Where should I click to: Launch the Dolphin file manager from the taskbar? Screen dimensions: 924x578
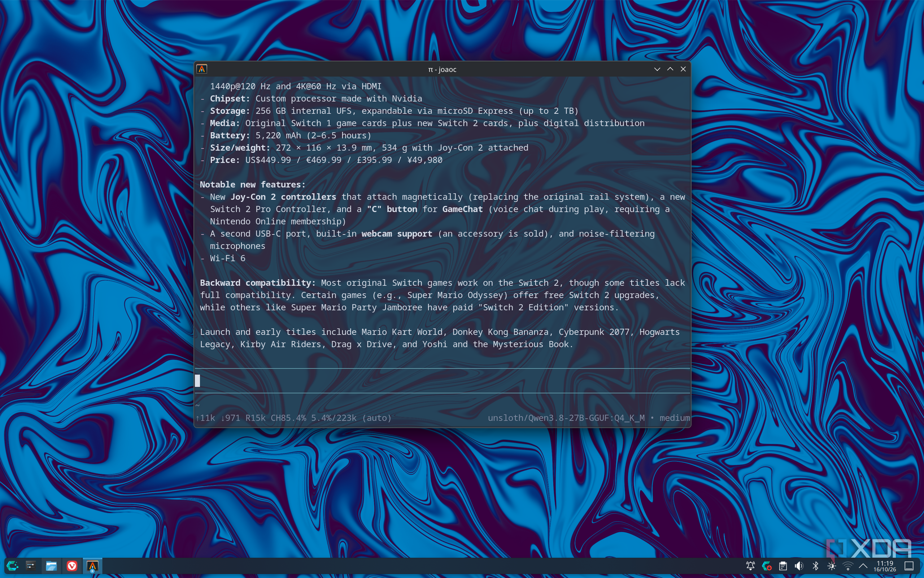(x=51, y=566)
